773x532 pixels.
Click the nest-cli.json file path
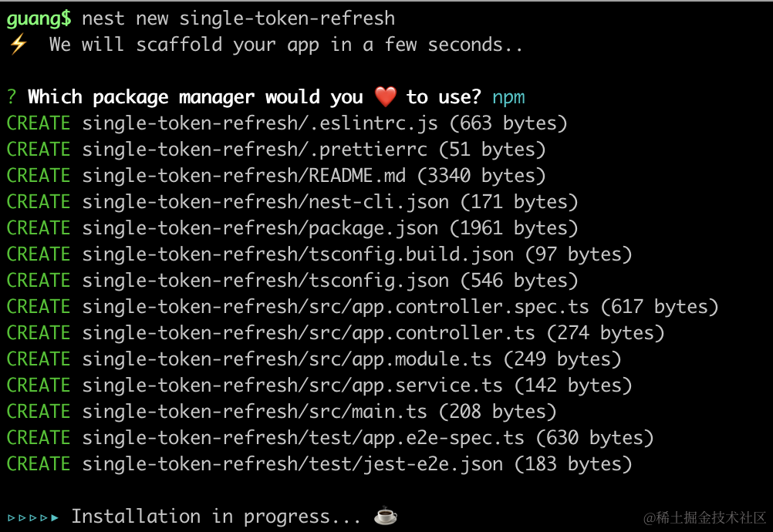click(265, 202)
